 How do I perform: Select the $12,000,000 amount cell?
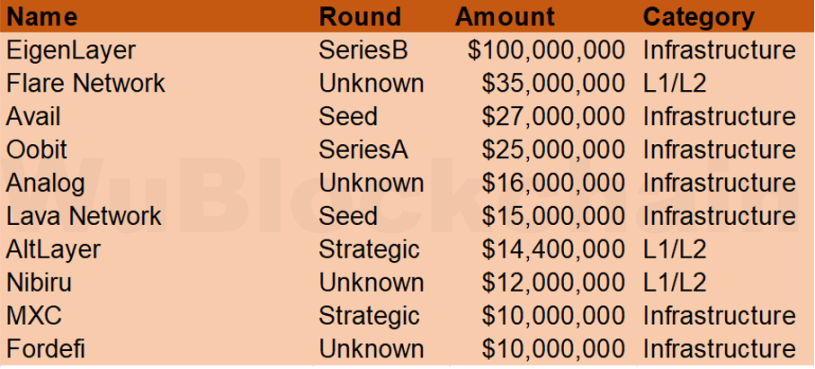point(553,283)
